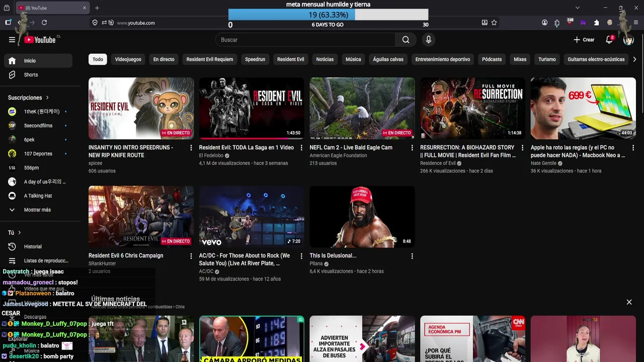
Task: Bookmark this page with the star icon
Action: pyautogui.click(x=494, y=23)
